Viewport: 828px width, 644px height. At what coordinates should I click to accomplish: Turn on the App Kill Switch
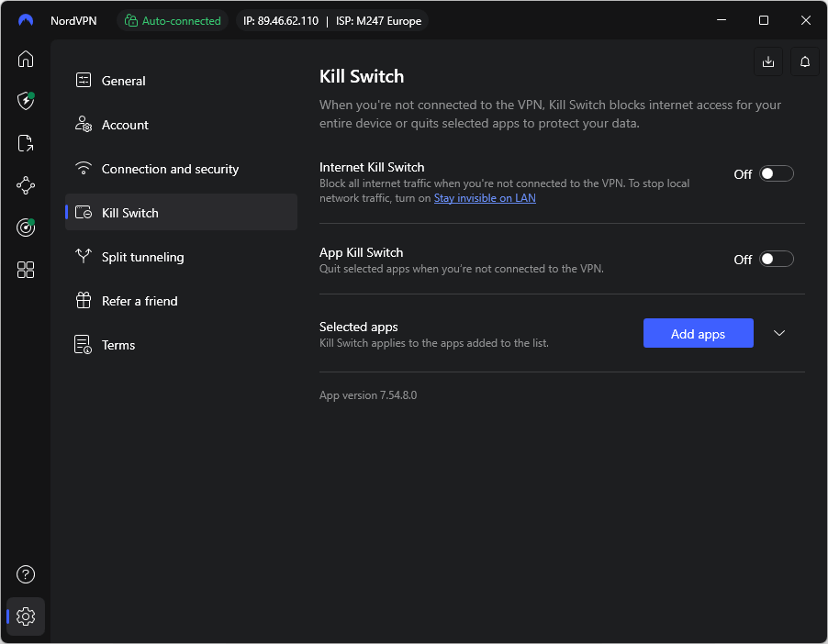point(776,259)
